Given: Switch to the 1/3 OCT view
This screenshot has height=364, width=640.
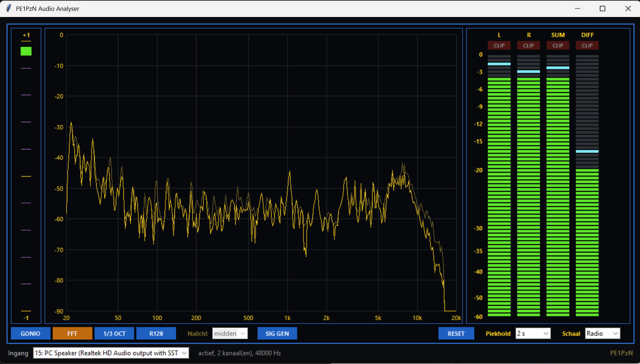Looking at the screenshot, I should click(x=114, y=333).
